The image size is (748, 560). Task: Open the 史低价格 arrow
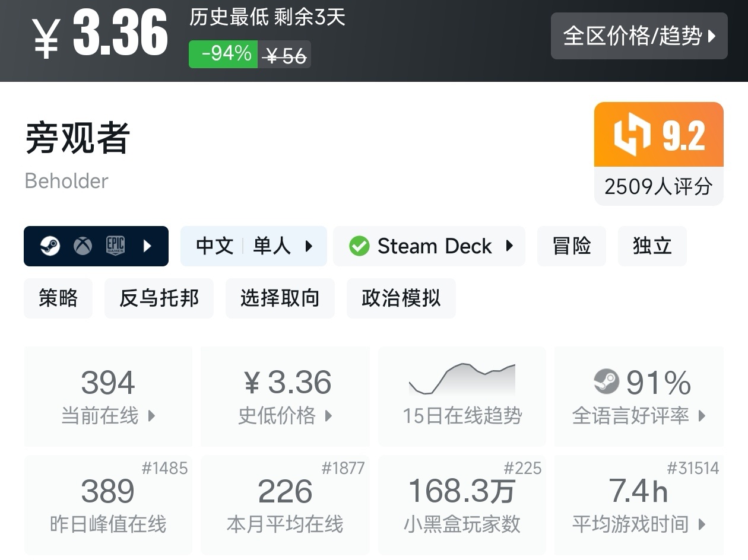pyautogui.click(x=328, y=416)
